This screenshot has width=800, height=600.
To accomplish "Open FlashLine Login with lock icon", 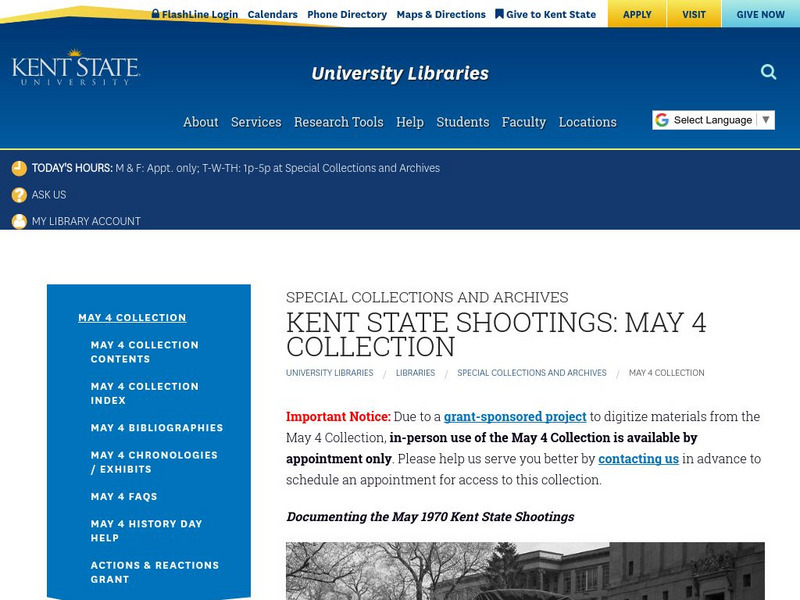I will (x=195, y=14).
